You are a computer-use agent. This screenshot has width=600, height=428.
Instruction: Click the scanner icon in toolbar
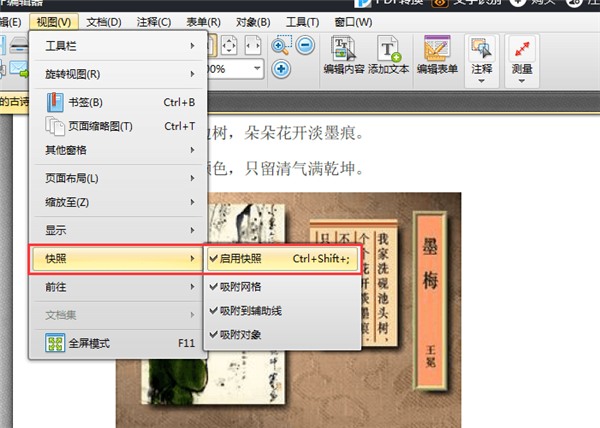(18, 45)
